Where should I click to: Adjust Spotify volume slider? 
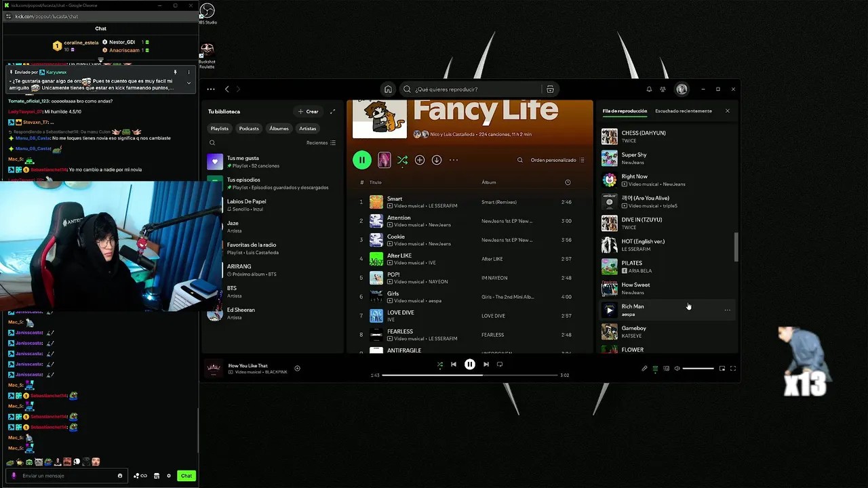click(x=698, y=368)
